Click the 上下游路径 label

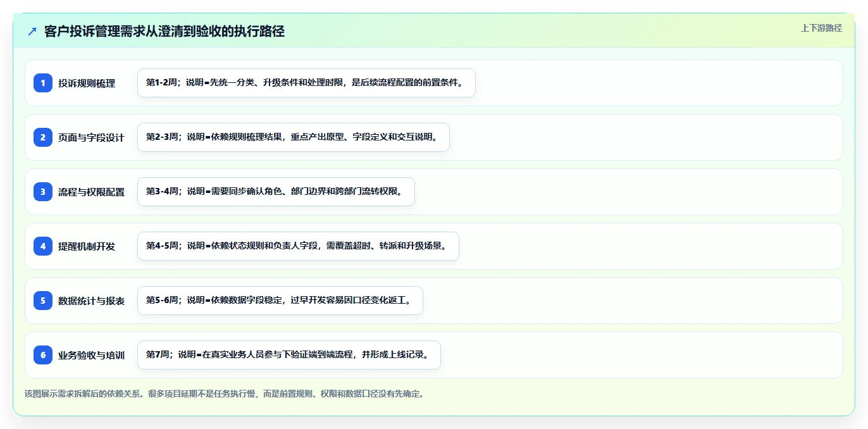coord(821,28)
